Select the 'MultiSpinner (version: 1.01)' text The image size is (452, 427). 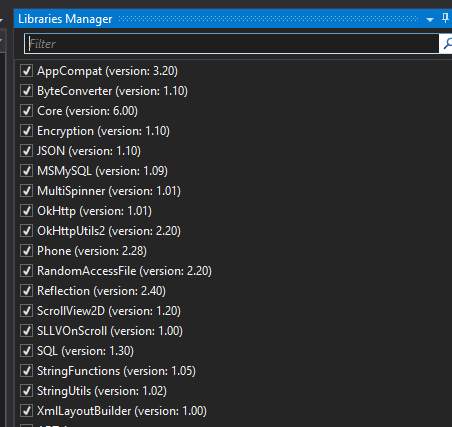pos(109,191)
